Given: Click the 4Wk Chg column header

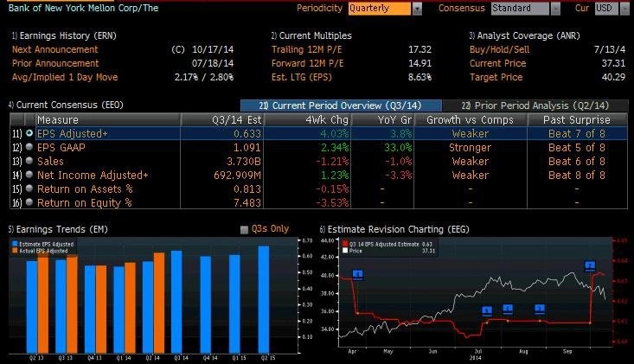Looking at the screenshot, I should coord(307,120).
